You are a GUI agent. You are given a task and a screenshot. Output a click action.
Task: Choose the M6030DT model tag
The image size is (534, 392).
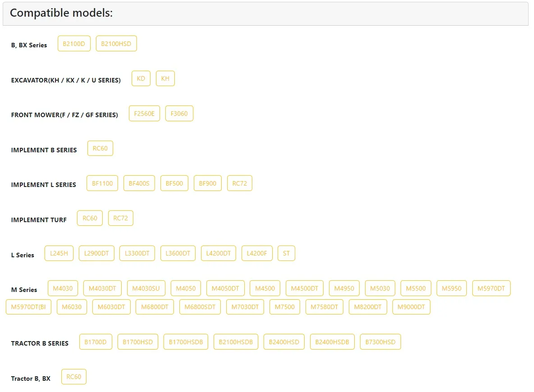click(x=111, y=306)
